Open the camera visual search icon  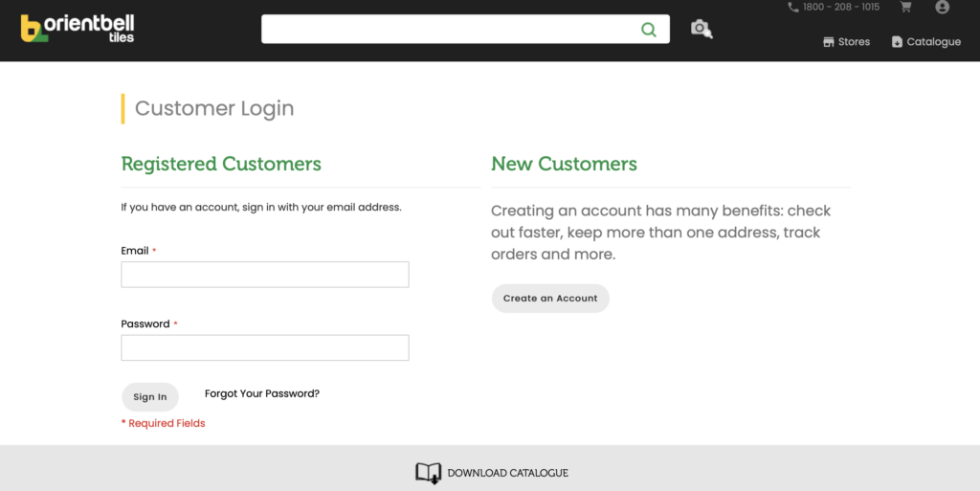(702, 29)
